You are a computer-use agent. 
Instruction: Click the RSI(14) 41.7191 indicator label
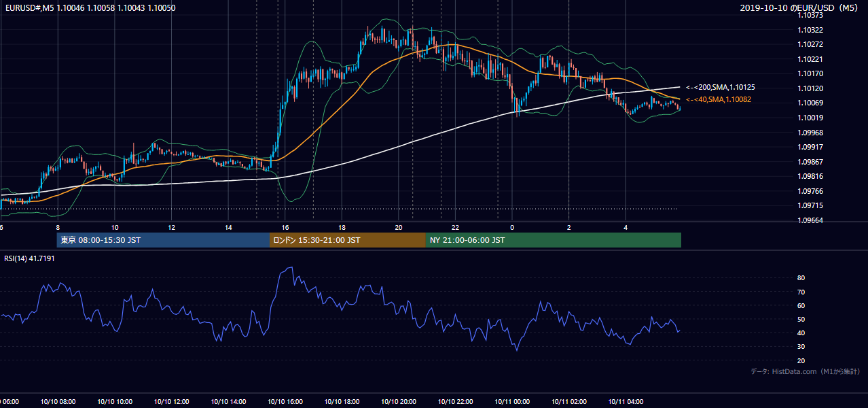[29, 258]
